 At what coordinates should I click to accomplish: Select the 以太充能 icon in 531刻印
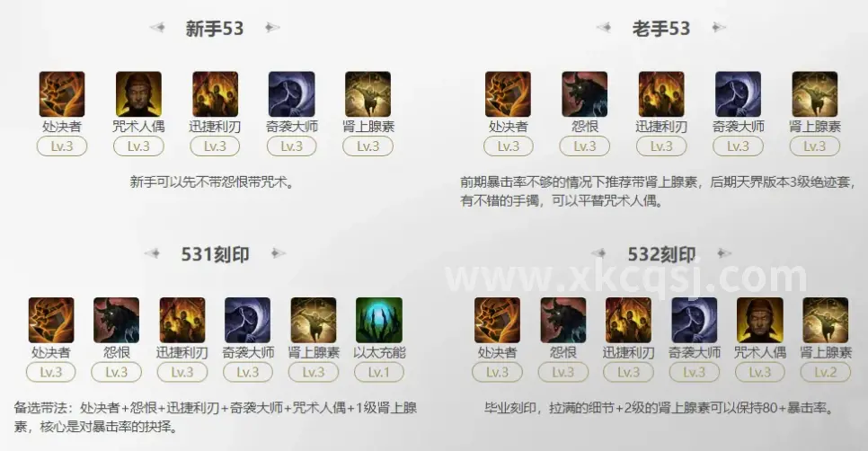pyautogui.click(x=379, y=321)
